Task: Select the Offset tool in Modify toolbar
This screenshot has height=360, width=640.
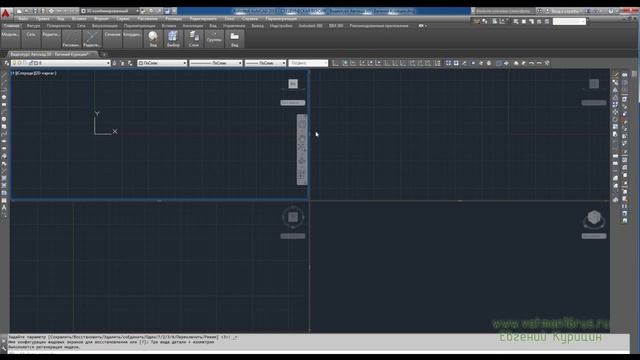Action: [616, 97]
